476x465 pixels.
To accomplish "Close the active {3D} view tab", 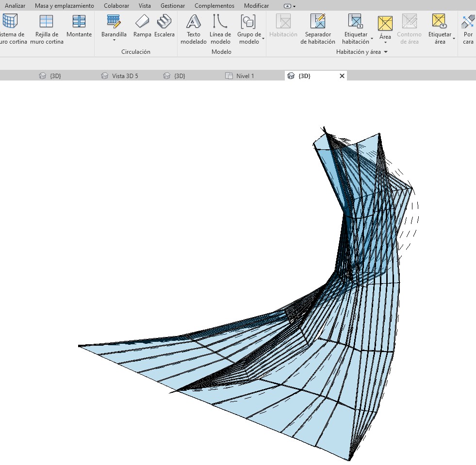I will pyautogui.click(x=342, y=76).
